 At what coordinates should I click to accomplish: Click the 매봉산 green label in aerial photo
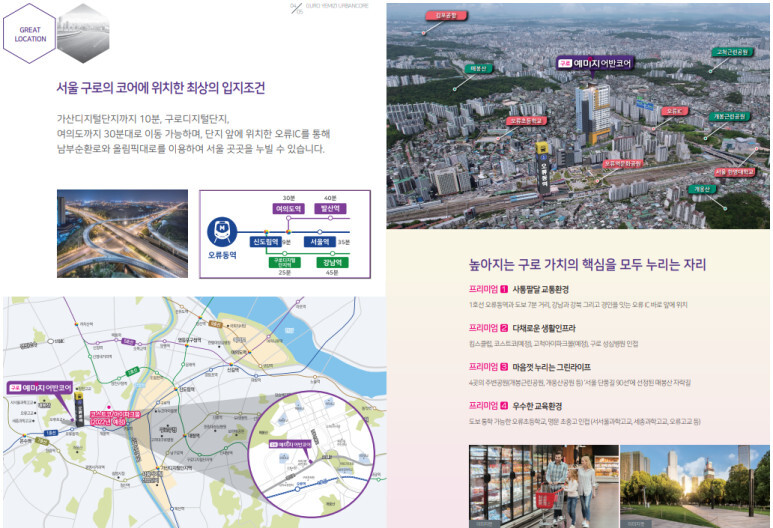tap(478, 69)
